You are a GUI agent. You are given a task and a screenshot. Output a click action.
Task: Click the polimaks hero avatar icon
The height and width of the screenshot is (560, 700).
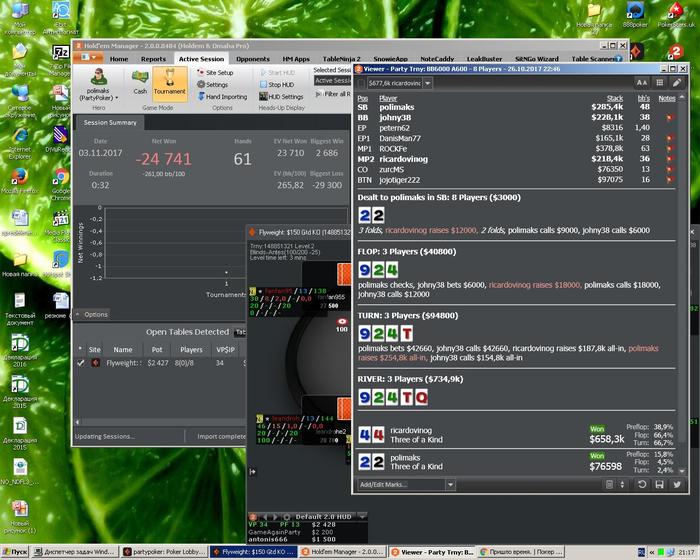click(98, 77)
